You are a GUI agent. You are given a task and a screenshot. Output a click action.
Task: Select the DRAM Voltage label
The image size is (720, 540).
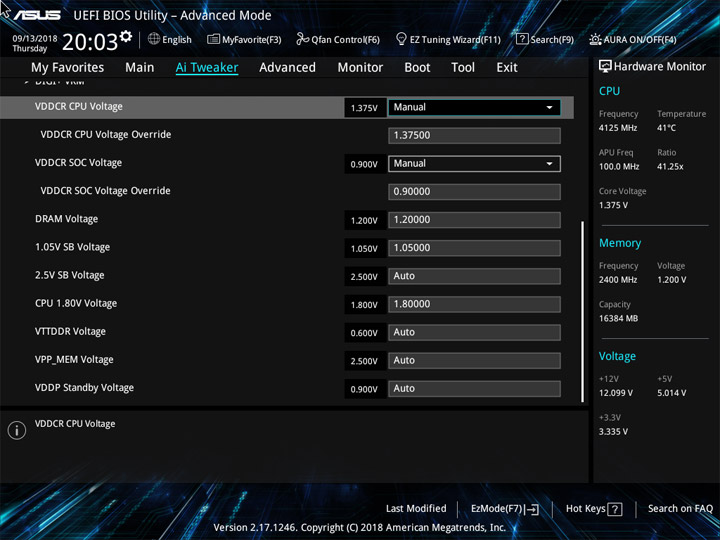(x=66, y=219)
